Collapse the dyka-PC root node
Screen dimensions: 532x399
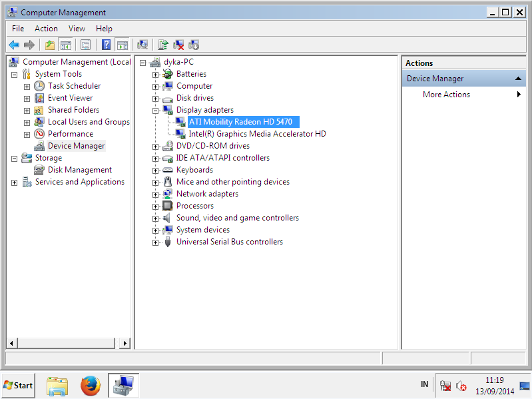coord(143,63)
